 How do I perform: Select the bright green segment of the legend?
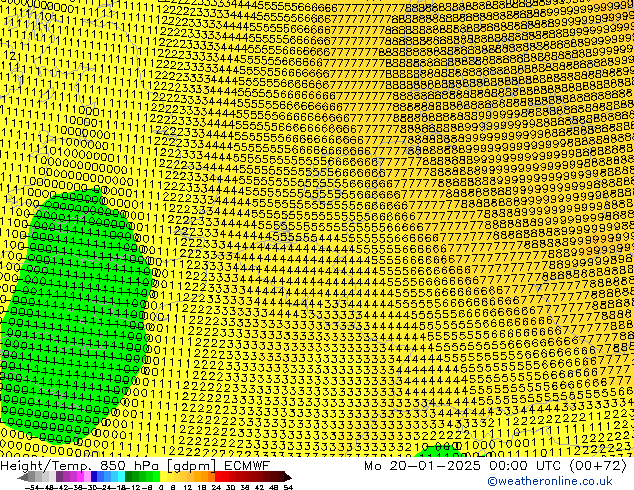pyautogui.click(x=156, y=476)
